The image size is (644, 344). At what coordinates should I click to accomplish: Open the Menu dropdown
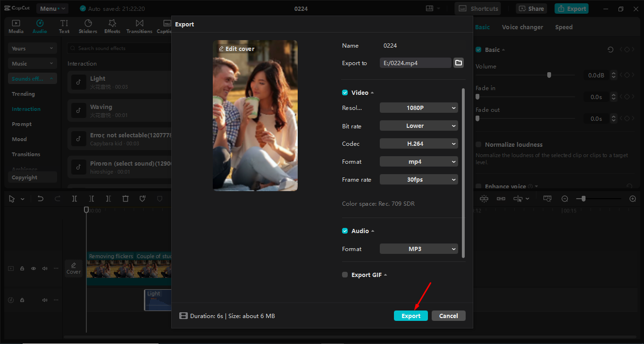click(x=52, y=8)
